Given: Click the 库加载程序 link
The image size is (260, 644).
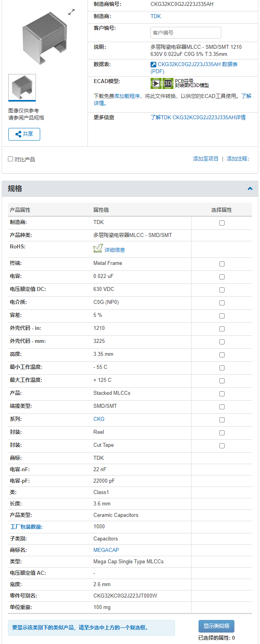Looking at the screenshot, I should 127,96.
